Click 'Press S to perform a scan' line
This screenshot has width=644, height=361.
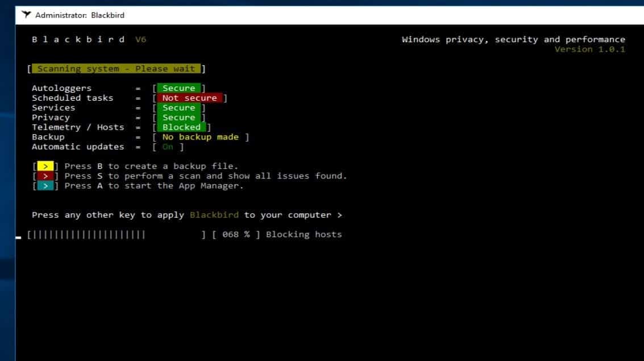[x=205, y=176]
